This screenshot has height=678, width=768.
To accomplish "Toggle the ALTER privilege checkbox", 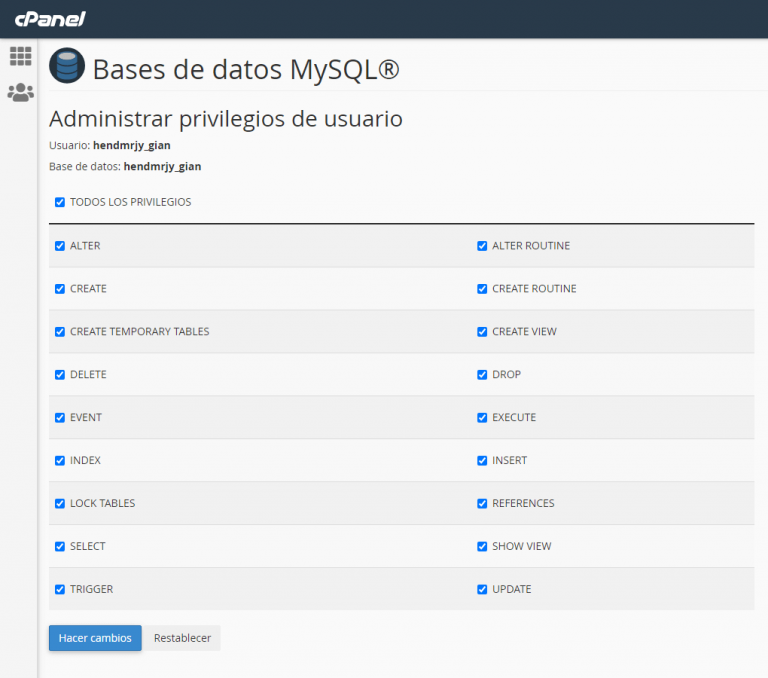I will pyautogui.click(x=60, y=246).
